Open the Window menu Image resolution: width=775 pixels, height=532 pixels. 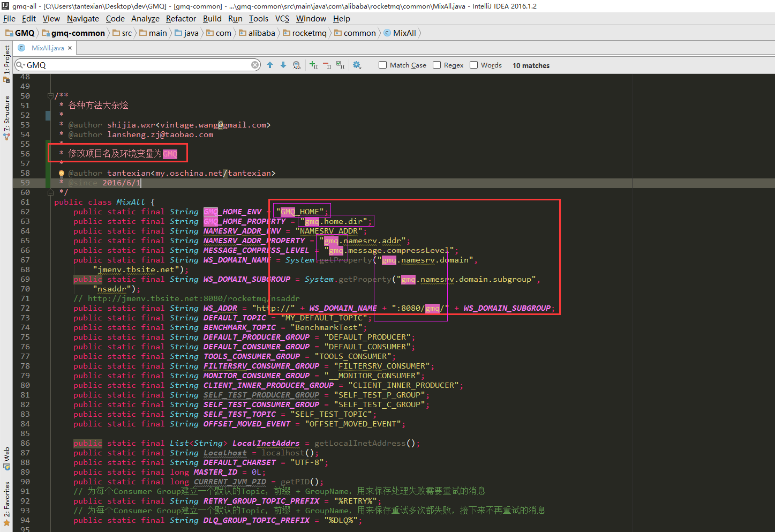click(x=311, y=18)
